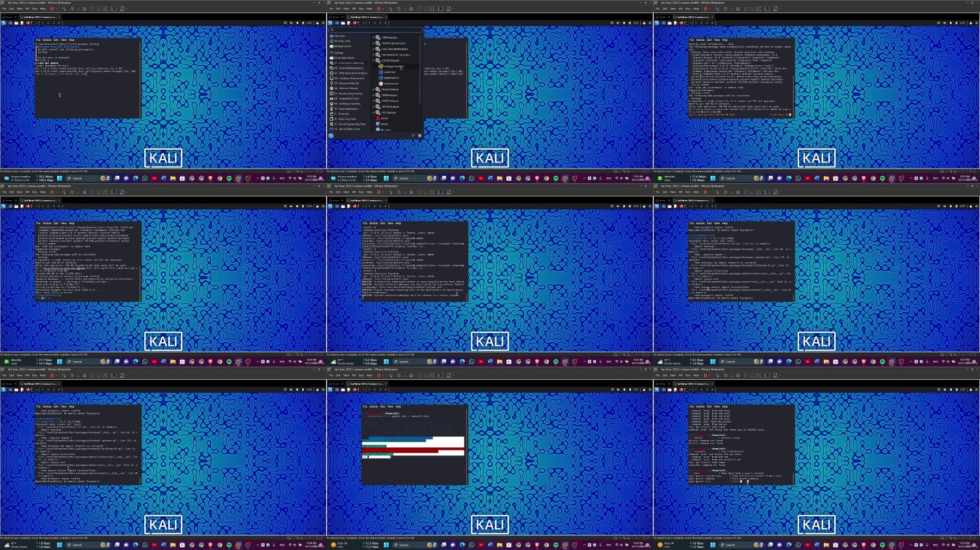Select 13 - Social Engineering Tools category
This screenshot has width=980, height=550.
coord(348,124)
